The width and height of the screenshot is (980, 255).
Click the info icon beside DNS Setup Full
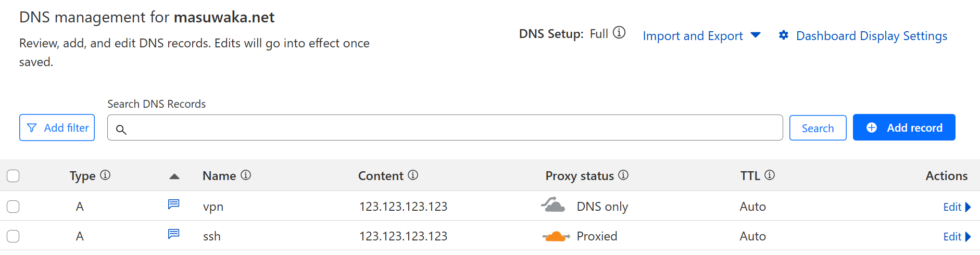pyautogui.click(x=619, y=33)
